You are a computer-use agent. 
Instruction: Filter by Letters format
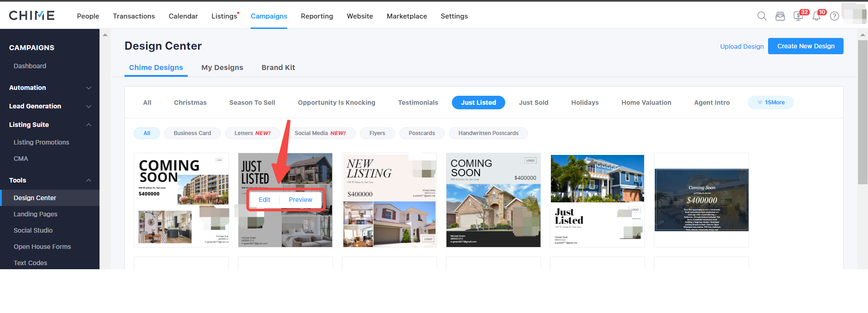tap(252, 133)
